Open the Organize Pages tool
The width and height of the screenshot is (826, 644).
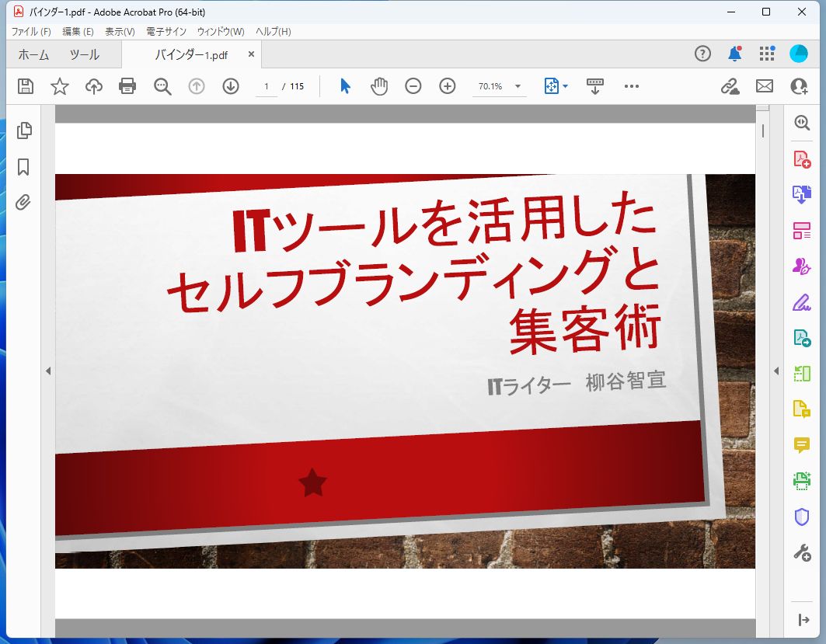(800, 231)
